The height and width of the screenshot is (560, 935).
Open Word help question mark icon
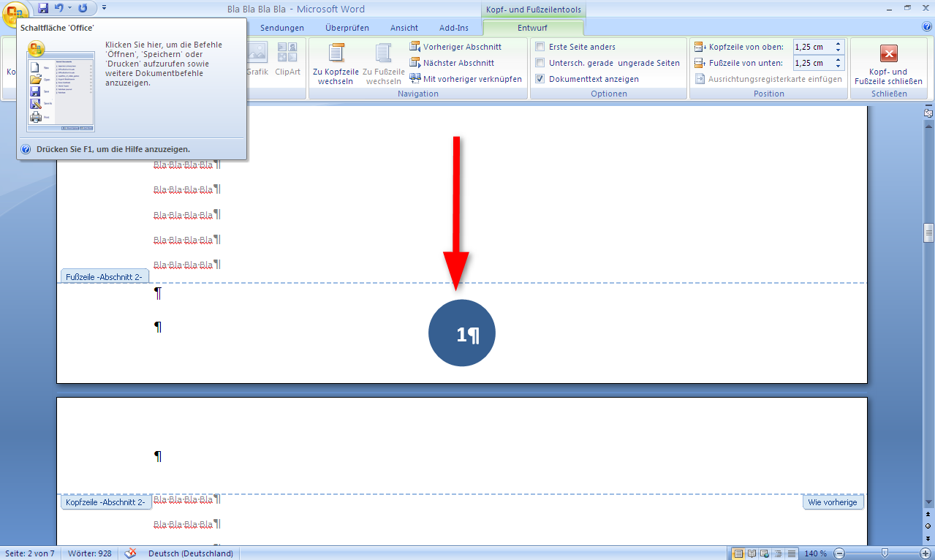click(x=927, y=27)
